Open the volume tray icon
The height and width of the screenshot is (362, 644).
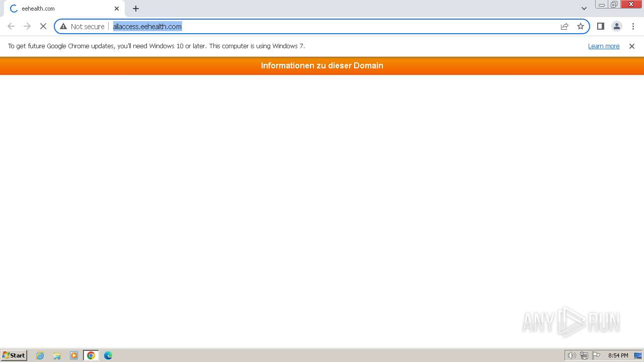tap(572, 355)
